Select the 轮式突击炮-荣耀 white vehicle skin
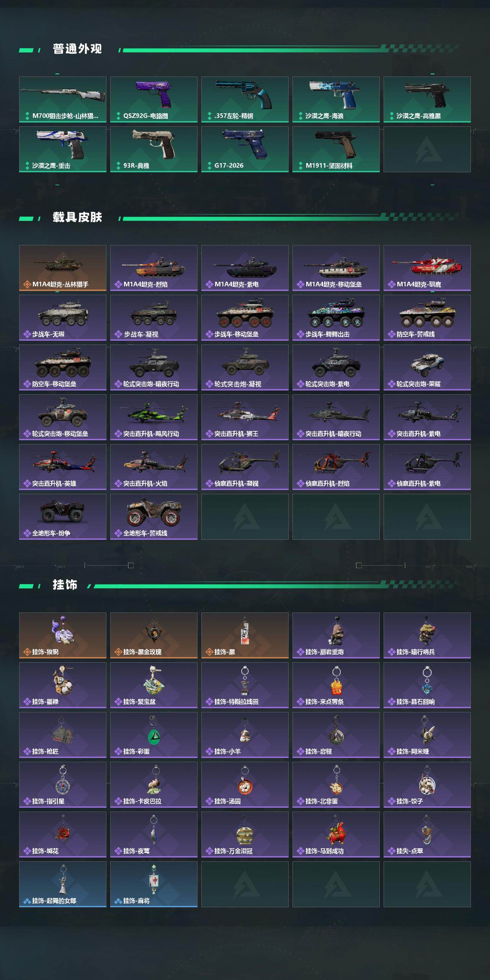Image resolution: width=490 pixels, height=980 pixels. pyautogui.click(x=427, y=367)
